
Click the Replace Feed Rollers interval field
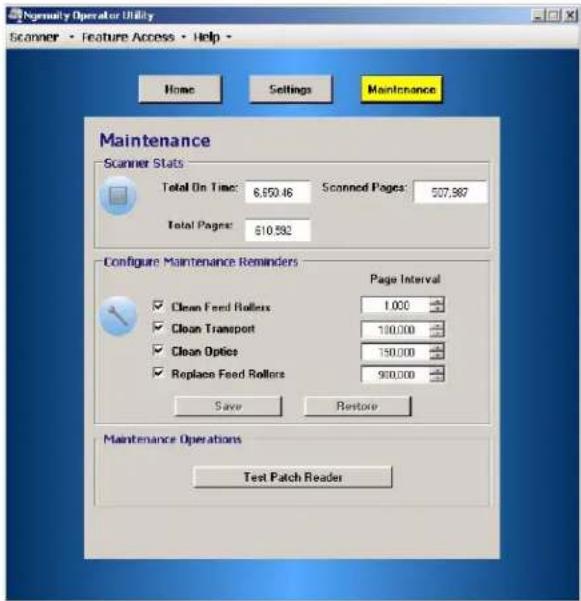pyautogui.click(x=396, y=374)
